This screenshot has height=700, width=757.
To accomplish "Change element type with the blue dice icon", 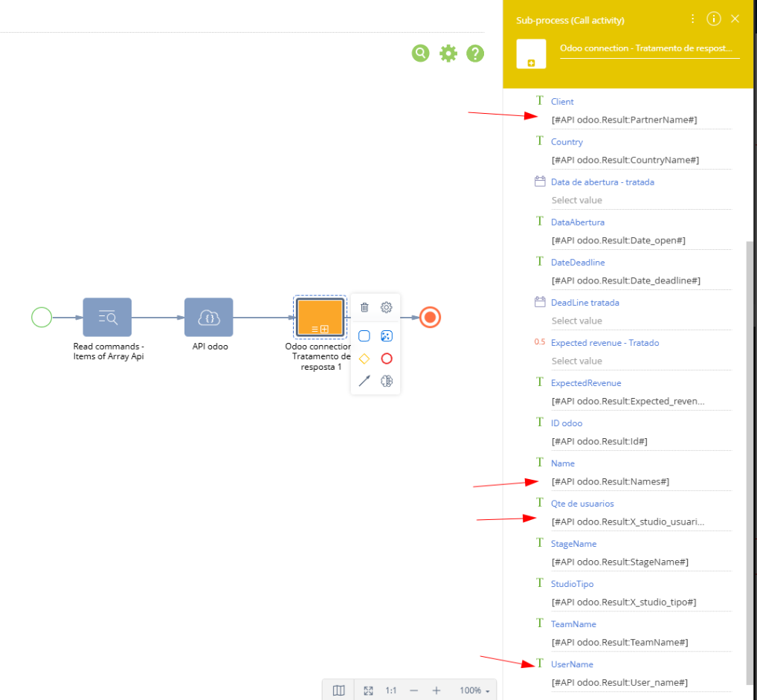I will click(386, 335).
